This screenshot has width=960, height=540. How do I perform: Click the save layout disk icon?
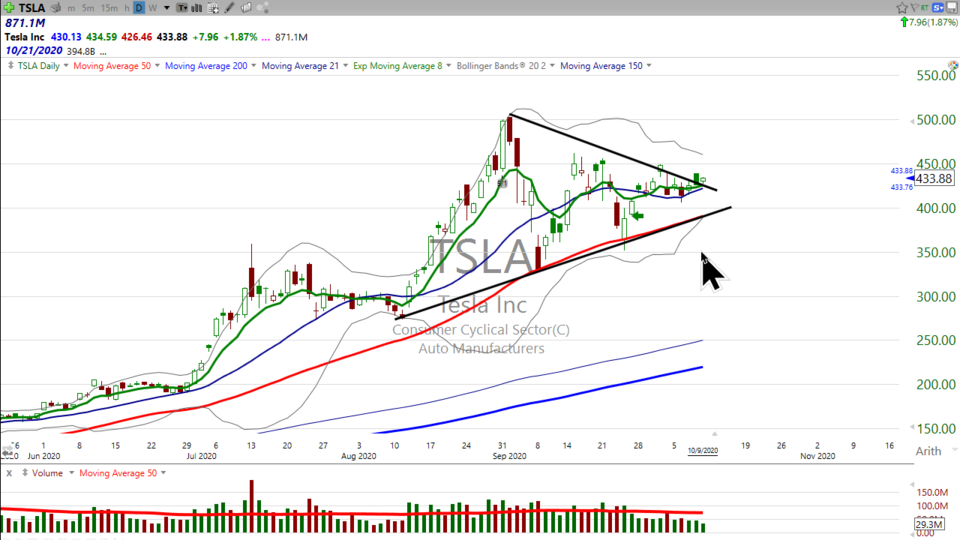[x=952, y=8]
